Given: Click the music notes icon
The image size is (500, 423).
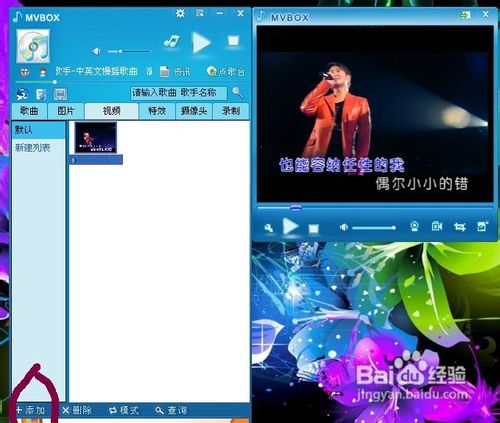Looking at the screenshot, I should tap(172, 41).
